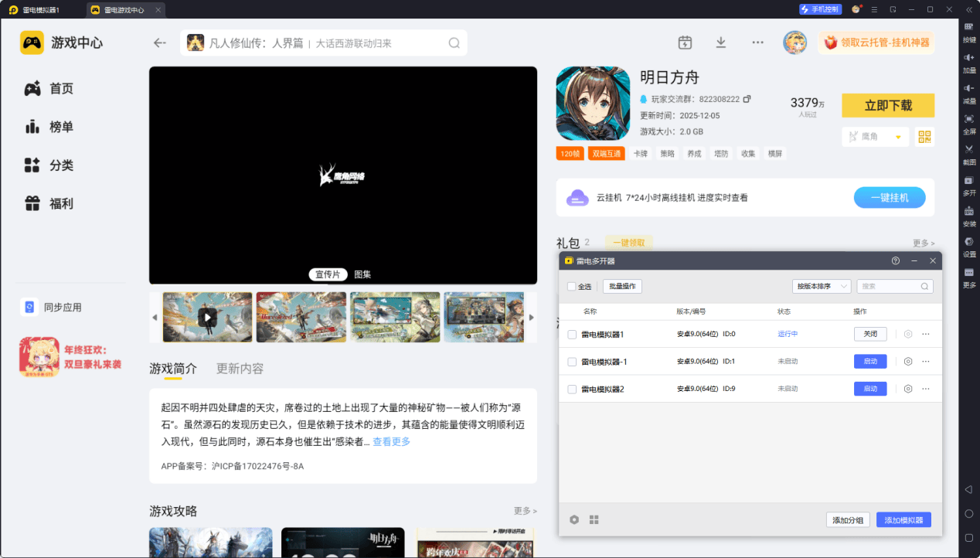Expand the 按版本排序 sort dropdown
Screen dimensions: 980x558
click(x=822, y=286)
